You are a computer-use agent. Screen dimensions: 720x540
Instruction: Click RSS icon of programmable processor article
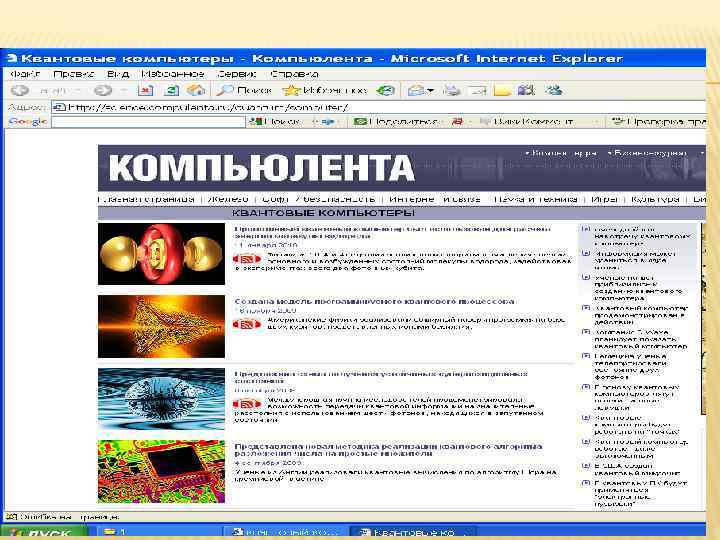tap(247, 324)
